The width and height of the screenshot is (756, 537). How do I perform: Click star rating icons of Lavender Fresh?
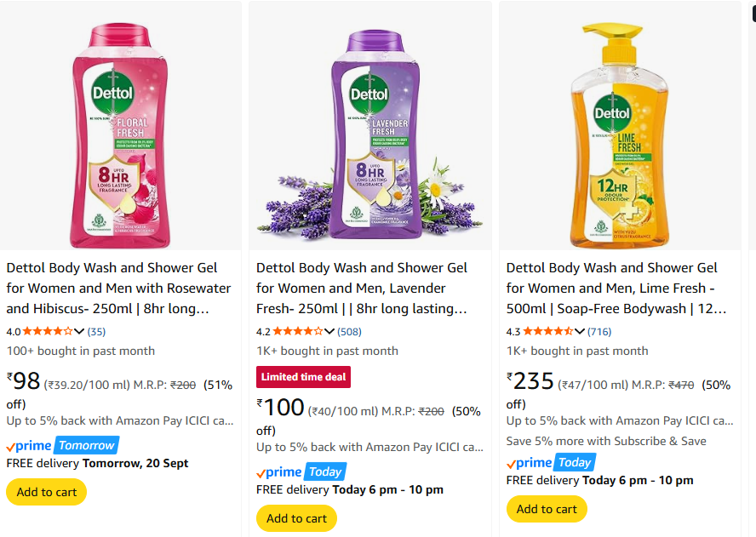(x=298, y=331)
